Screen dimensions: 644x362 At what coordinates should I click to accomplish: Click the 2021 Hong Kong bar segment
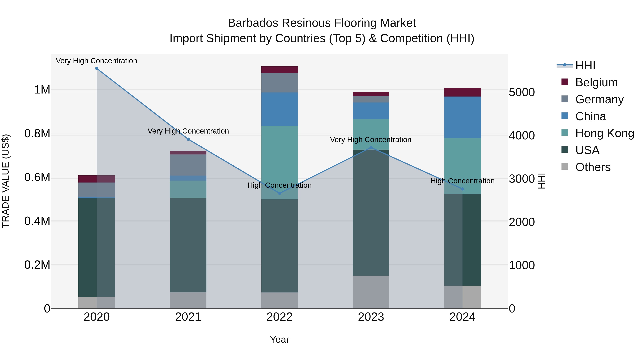(188, 189)
